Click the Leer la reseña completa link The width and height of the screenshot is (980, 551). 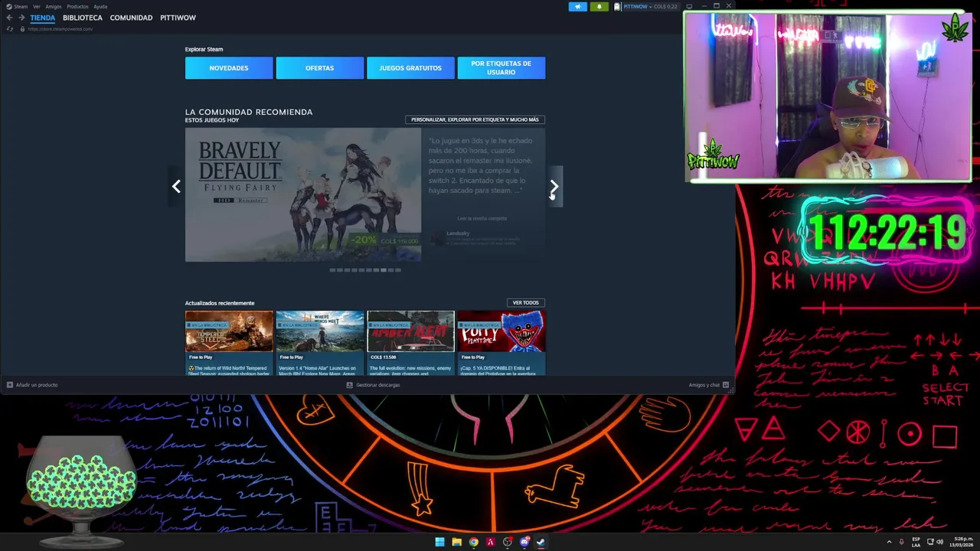[x=482, y=218]
